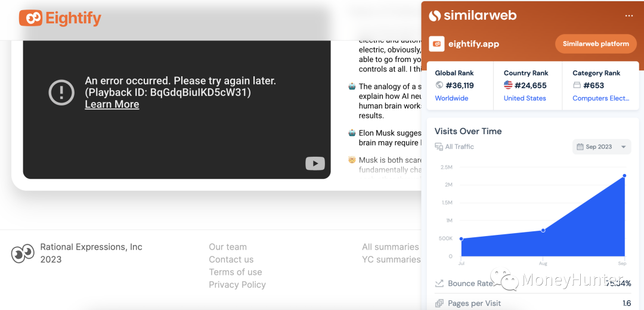Click the error exclamation icon in the video
Image resolution: width=644 pixels, height=310 pixels.
pyautogui.click(x=61, y=92)
